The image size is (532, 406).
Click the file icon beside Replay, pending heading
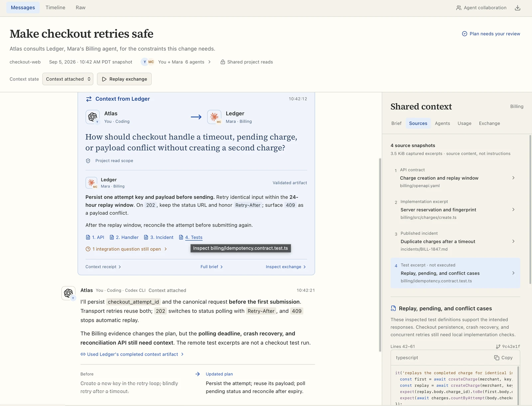tap(393, 308)
